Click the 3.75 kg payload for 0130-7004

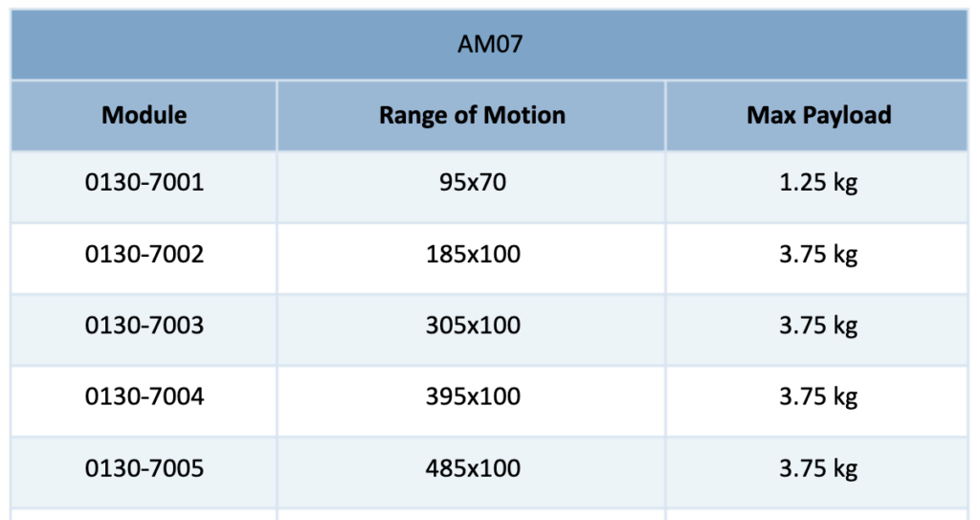click(817, 401)
